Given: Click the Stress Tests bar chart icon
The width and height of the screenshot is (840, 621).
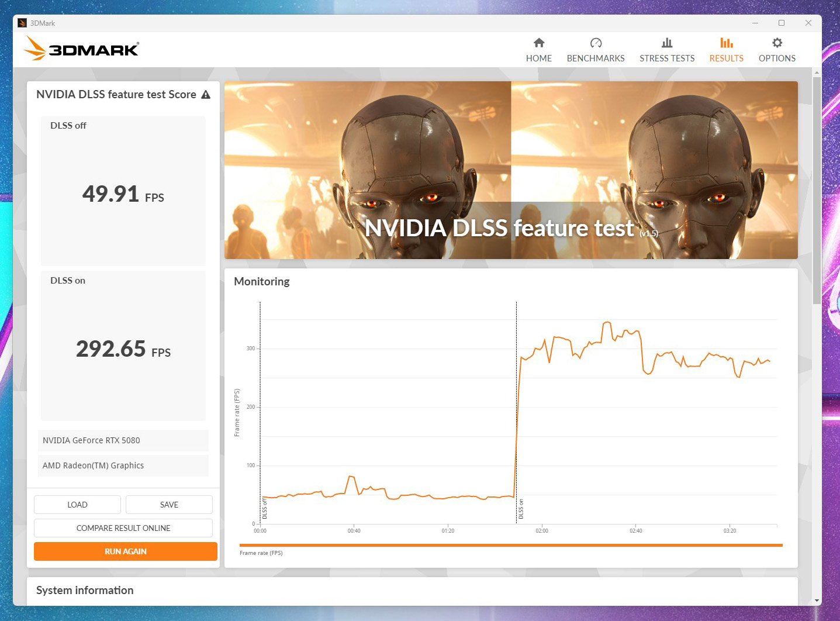Looking at the screenshot, I should [x=666, y=43].
